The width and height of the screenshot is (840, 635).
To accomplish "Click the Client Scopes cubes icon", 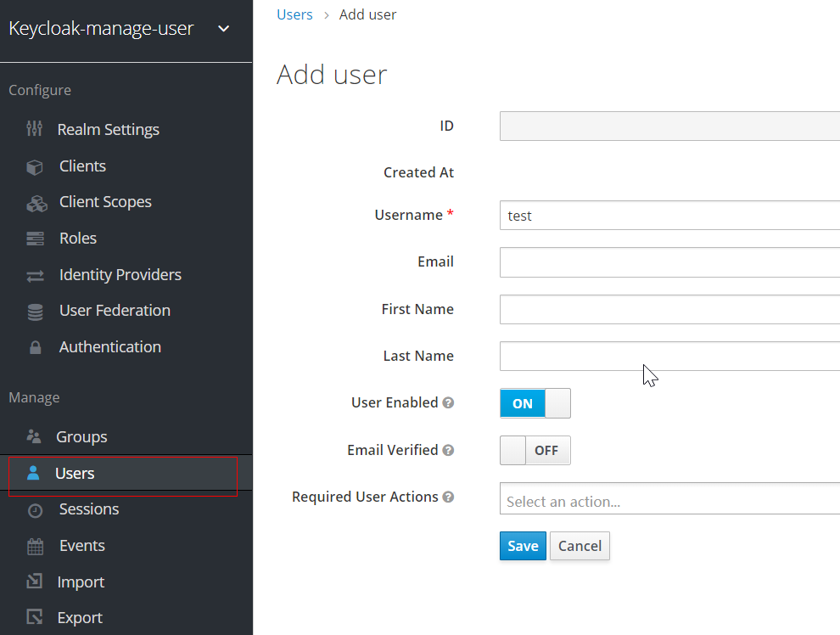I will [x=36, y=204].
